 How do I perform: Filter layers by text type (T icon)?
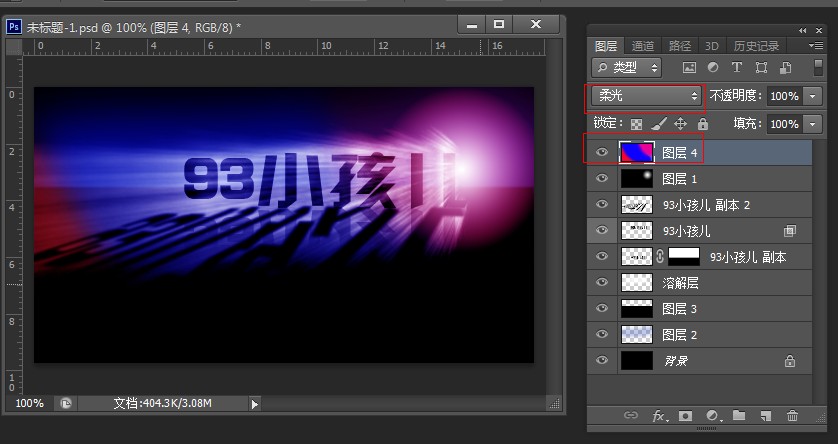pyautogui.click(x=737, y=68)
